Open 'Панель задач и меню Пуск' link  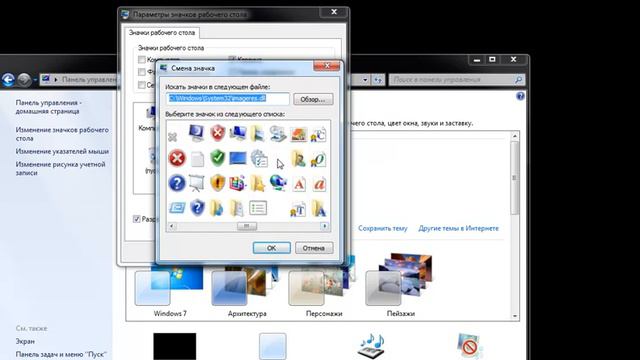(x=61, y=354)
